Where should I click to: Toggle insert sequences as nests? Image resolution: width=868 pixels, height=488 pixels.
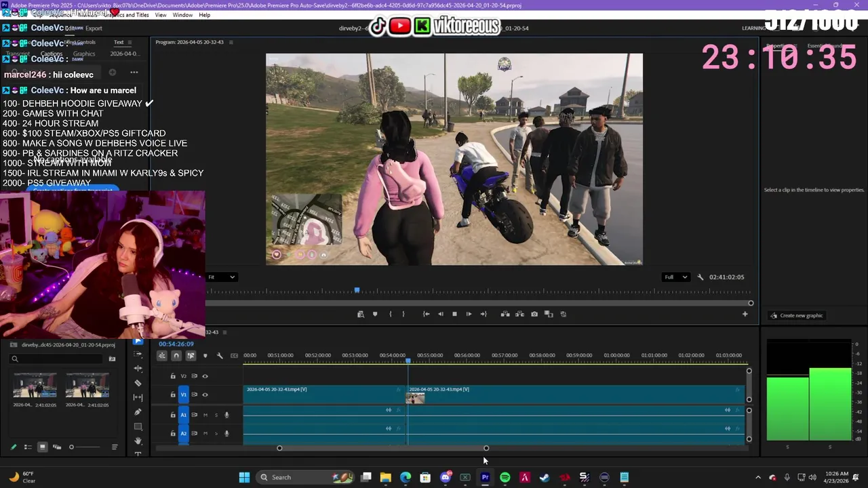[162, 355]
